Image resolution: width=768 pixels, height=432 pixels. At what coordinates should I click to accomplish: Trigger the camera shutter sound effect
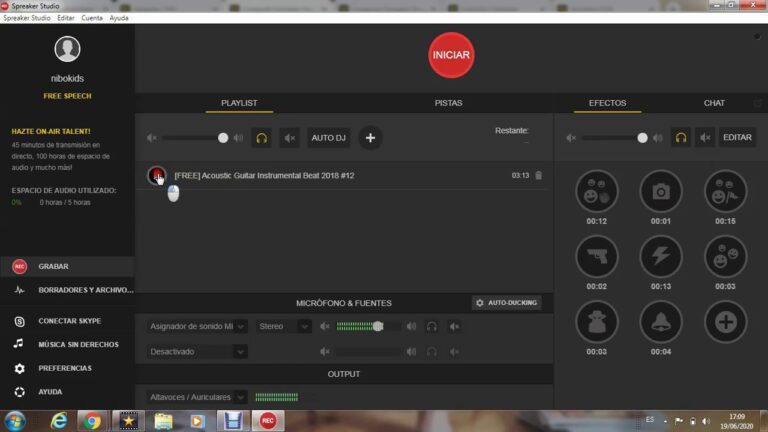(661, 192)
